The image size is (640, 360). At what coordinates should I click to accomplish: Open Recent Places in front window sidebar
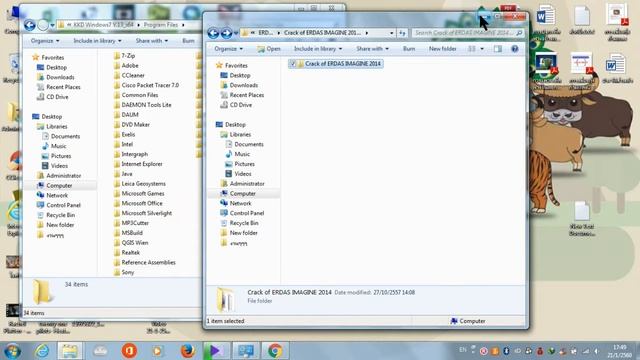pos(242,95)
